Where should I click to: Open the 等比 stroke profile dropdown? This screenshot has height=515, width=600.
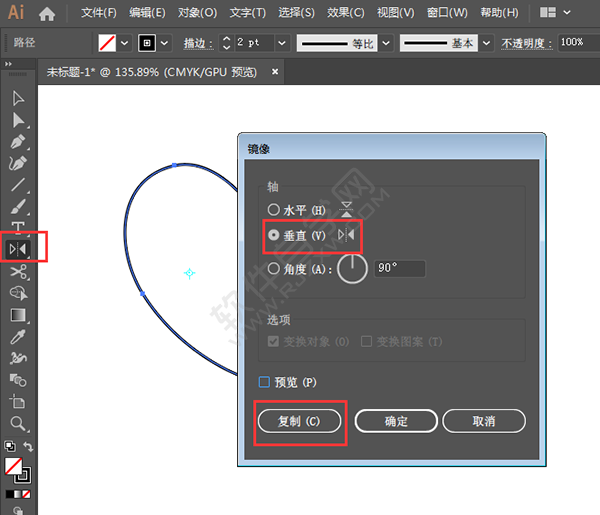387,43
